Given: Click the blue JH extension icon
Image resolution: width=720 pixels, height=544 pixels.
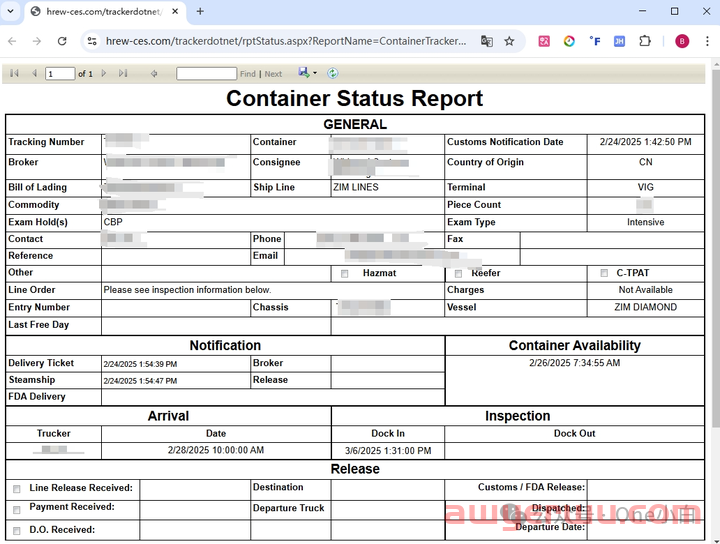Looking at the screenshot, I should tap(619, 41).
